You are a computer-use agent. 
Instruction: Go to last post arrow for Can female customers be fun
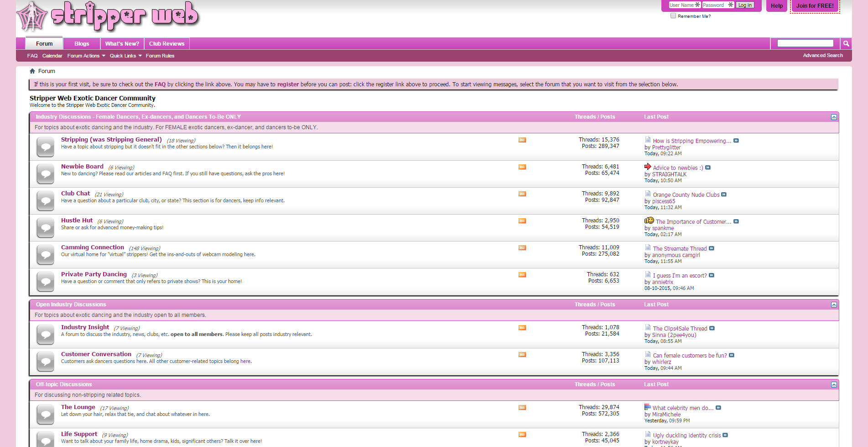[732, 355]
